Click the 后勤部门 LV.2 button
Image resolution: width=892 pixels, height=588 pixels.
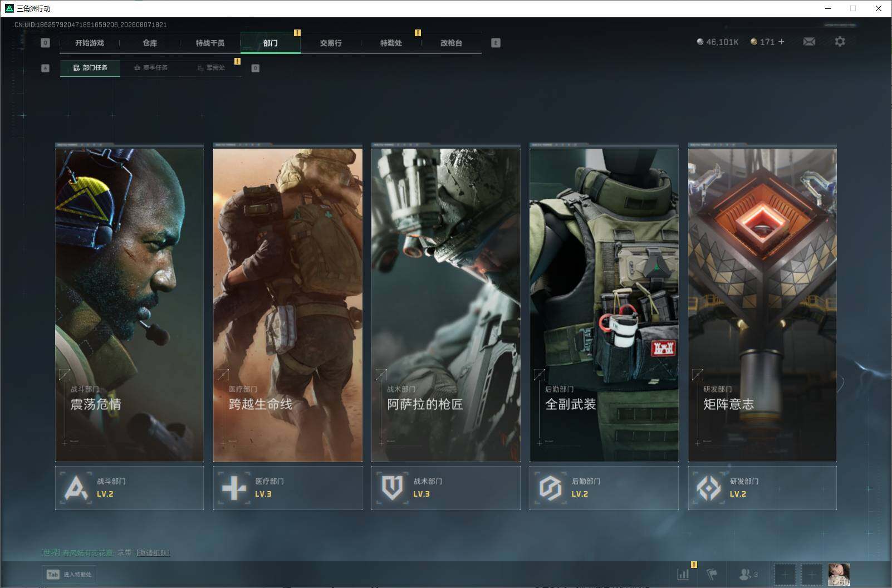[604, 488]
